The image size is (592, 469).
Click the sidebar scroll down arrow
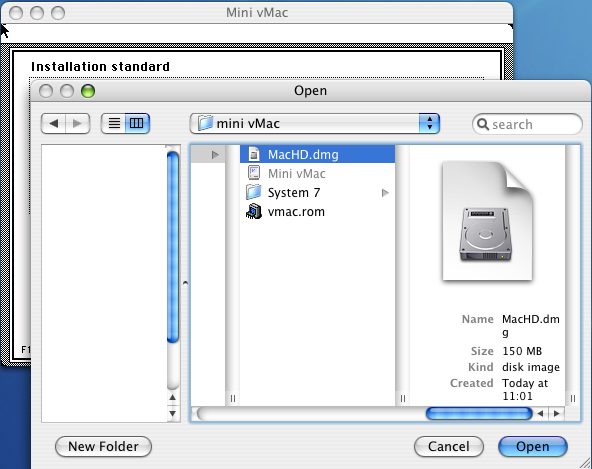[x=173, y=413]
